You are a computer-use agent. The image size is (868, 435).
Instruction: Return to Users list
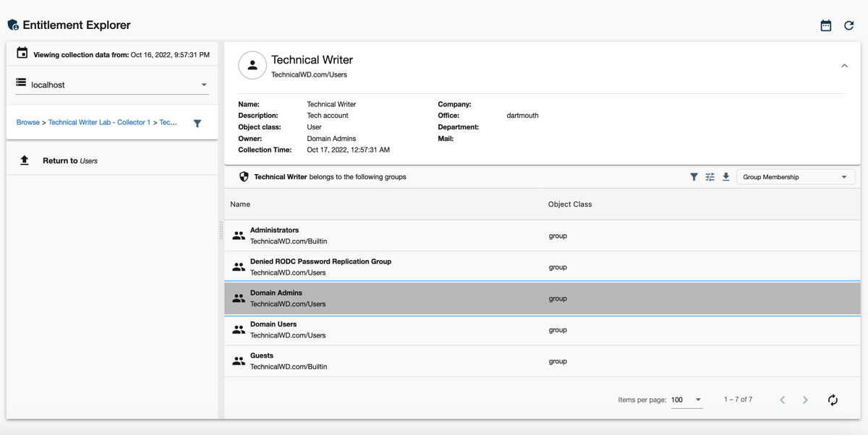click(69, 161)
